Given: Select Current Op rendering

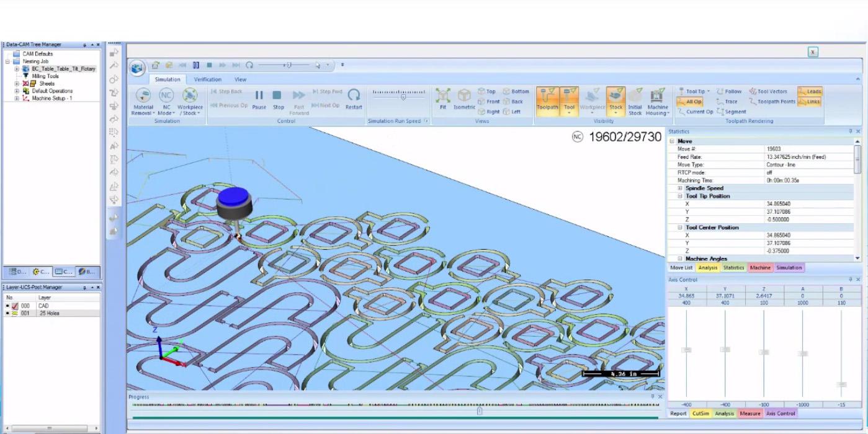Looking at the screenshot, I should (695, 112).
